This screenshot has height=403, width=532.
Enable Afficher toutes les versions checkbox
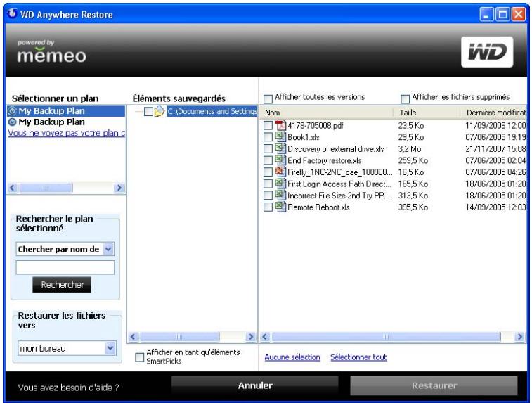[268, 98]
